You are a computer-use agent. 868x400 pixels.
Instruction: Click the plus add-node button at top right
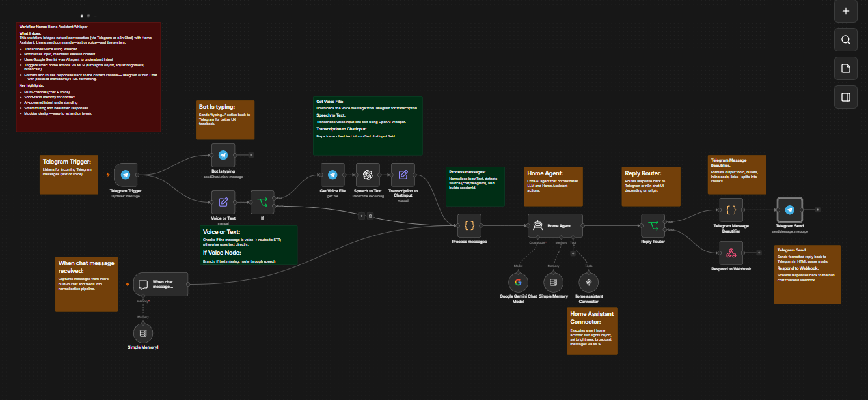(846, 11)
